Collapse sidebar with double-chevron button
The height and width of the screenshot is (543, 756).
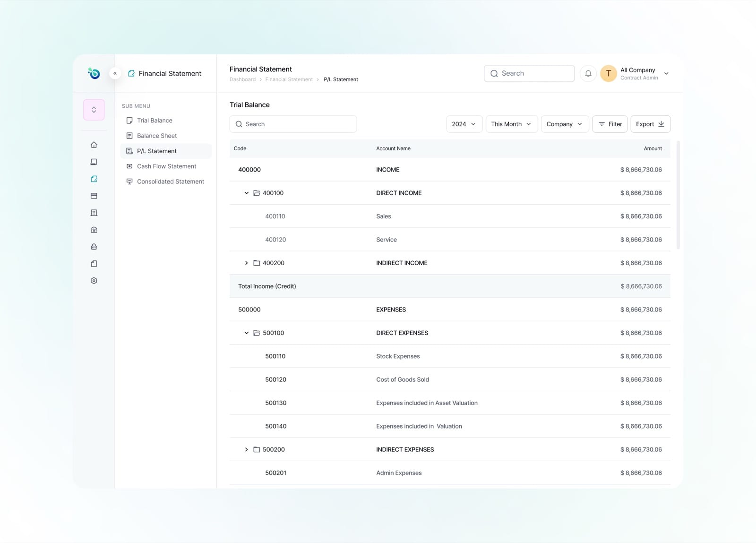(x=115, y=73)
